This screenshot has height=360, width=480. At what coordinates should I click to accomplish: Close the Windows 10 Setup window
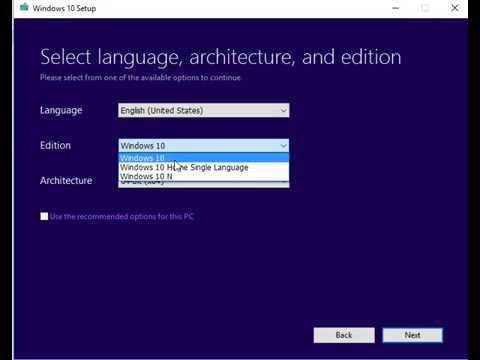click(x=455, y=8)
